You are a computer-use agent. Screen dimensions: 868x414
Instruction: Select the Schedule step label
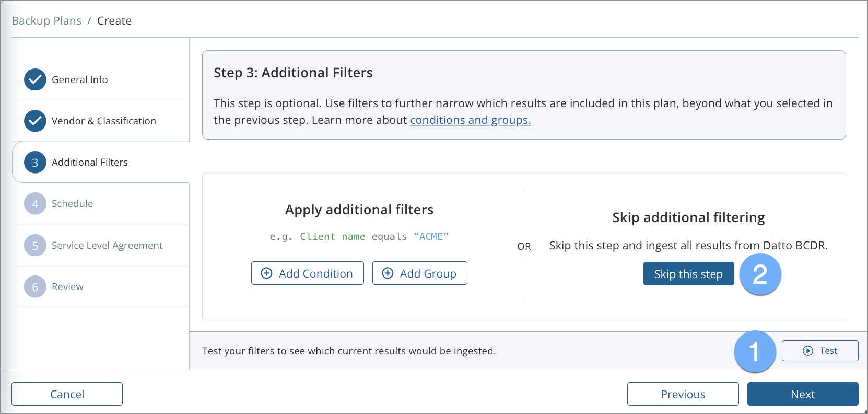point(72,204)
